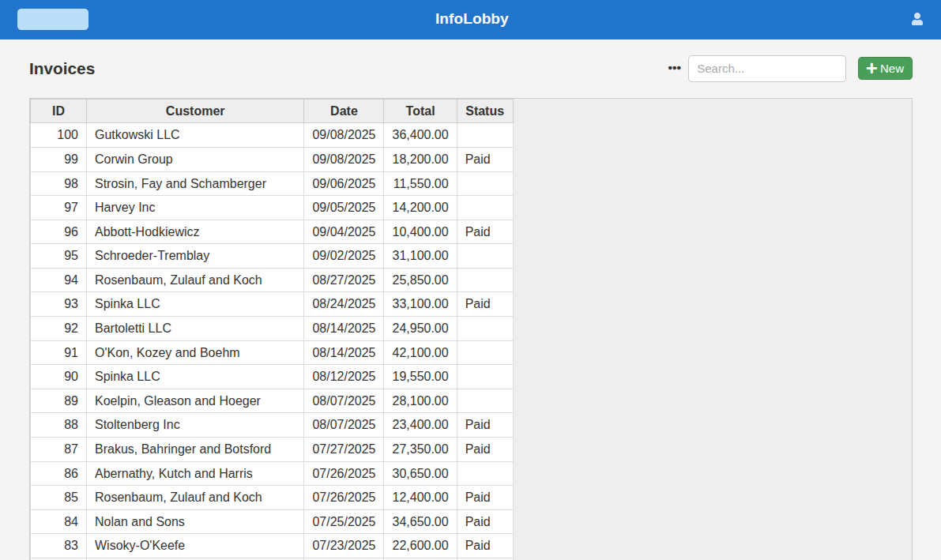Open the Schroeder-Tremblay invoice
The image size is (941, 560).
pos(152,256)
